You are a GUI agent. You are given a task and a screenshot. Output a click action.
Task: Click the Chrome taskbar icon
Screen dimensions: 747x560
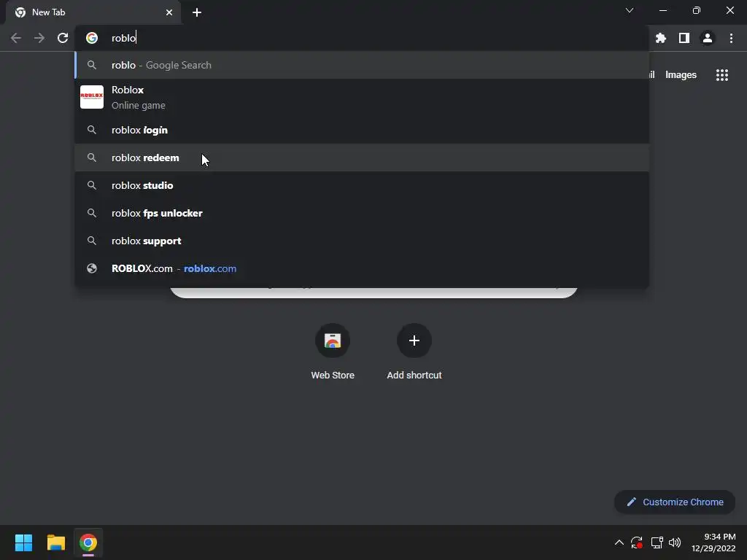click(88, 542)
